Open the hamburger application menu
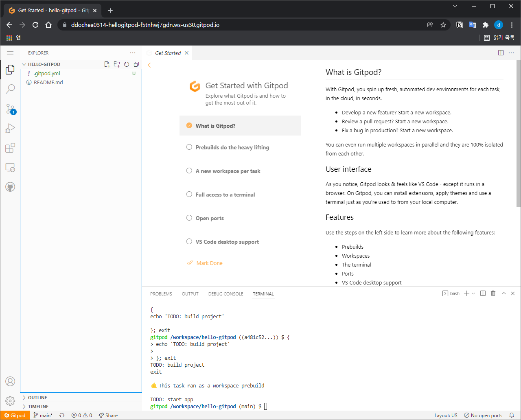Viewport: 521px width, 420px height. [10, 53]
